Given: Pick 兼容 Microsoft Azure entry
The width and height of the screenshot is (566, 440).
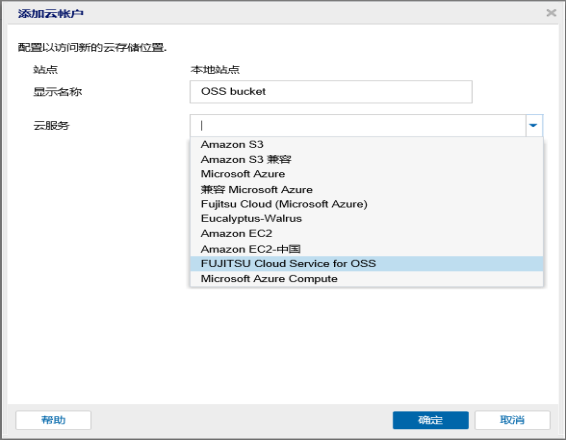Looking at the screenshot, I should [x=366, y=189].
